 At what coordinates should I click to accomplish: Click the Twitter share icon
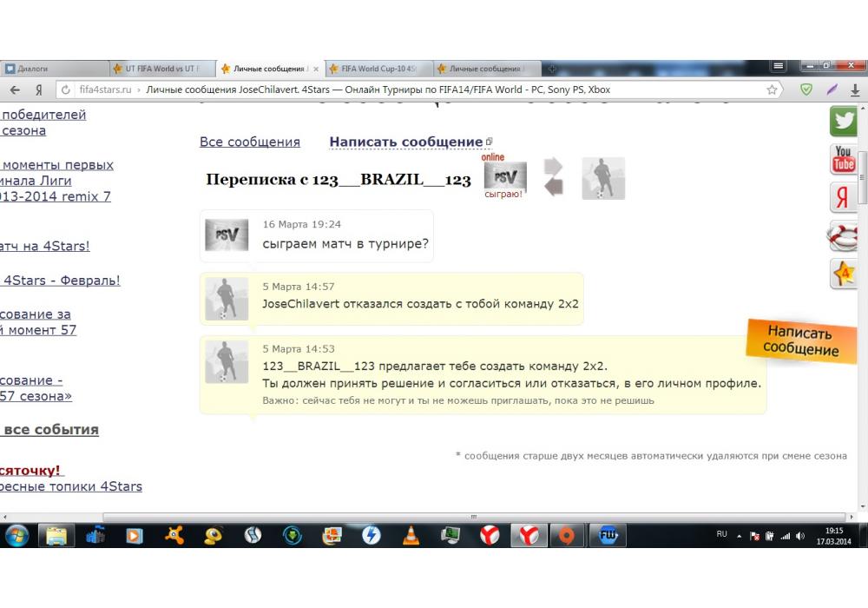tap(844, 122)
